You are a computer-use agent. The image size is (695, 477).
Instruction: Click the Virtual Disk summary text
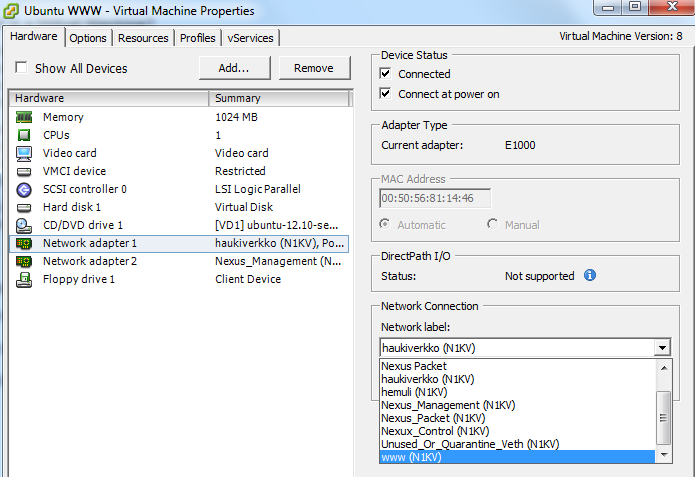[x=244, y=207]
